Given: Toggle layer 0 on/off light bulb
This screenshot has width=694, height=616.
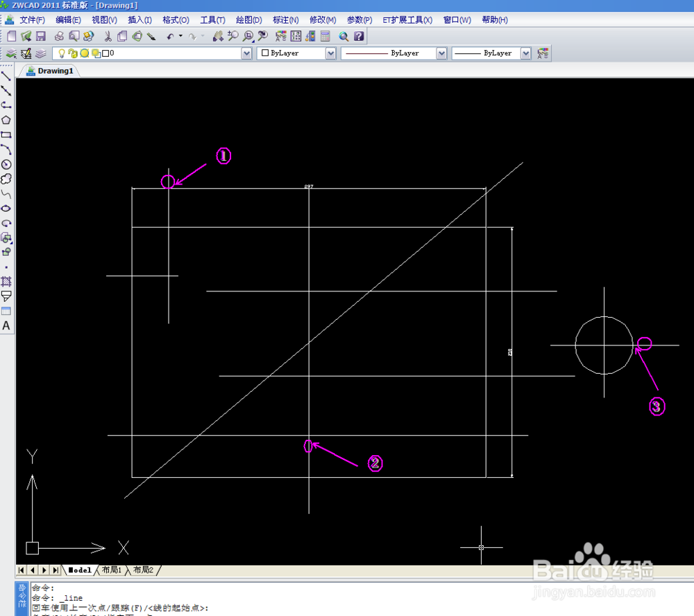Looking at the screenshot, I should point(62,53).
